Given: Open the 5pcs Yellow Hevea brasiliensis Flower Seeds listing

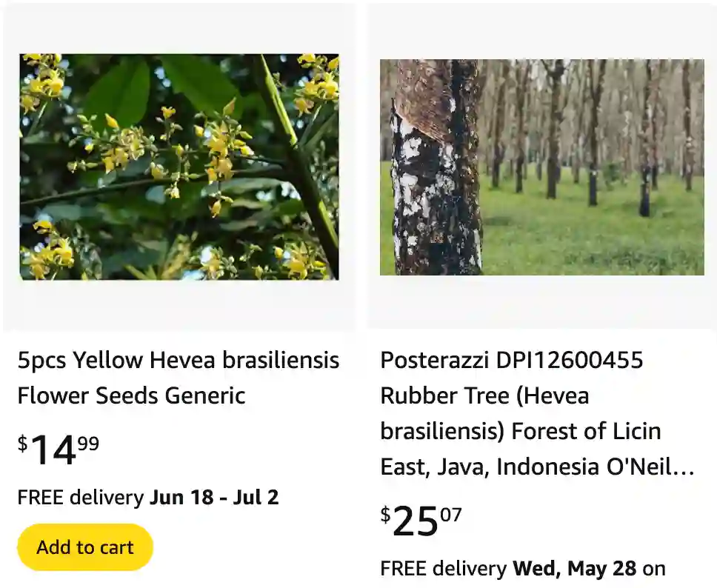Looking at the screenshot, I should coord(178,378).
